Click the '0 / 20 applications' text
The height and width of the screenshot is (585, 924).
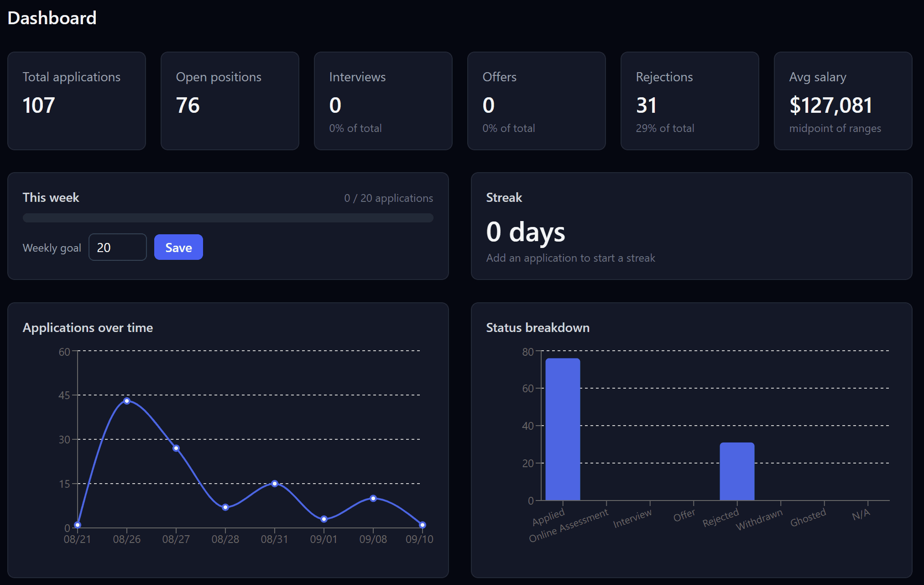(x=388, y=198)
